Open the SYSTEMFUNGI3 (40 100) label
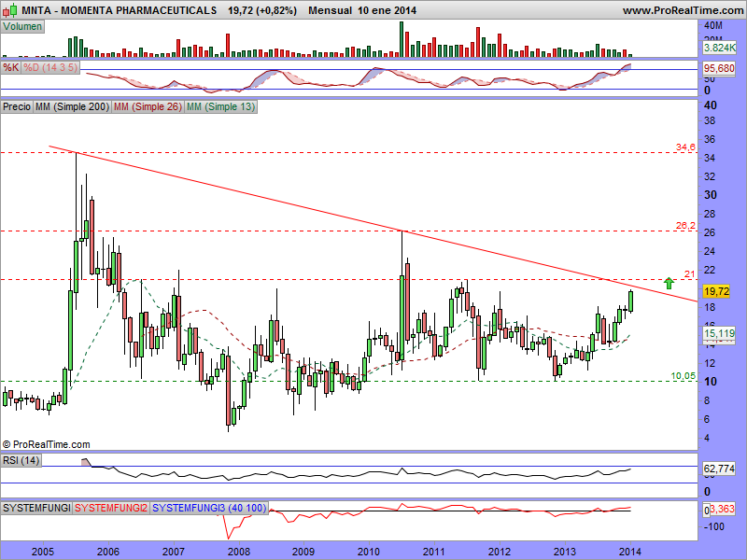This screenshot has width=747, height=560. pos(209,508)
